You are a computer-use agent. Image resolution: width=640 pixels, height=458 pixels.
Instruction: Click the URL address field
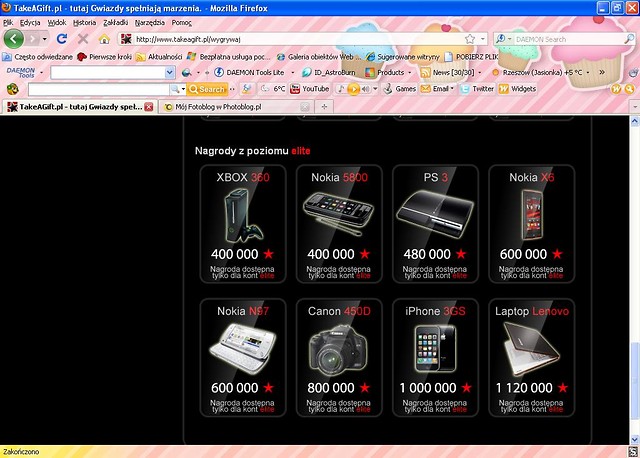299,39
